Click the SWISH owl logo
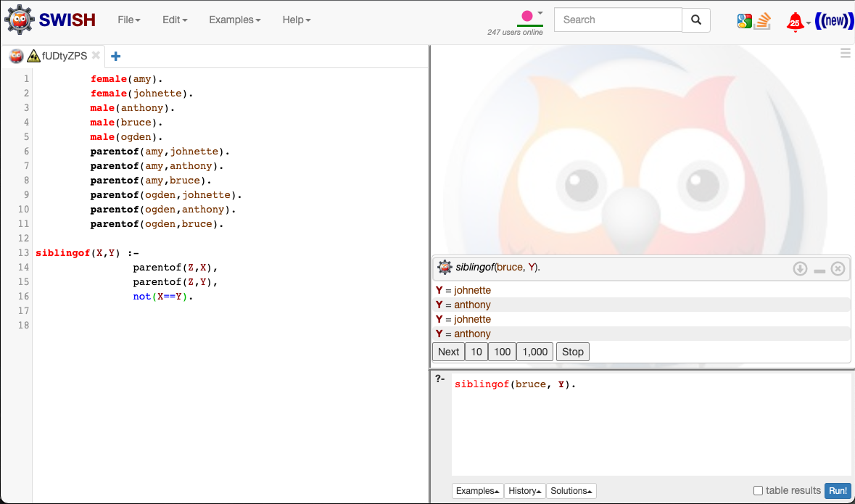Screen dimensions: 855x504 click(20, 19)
